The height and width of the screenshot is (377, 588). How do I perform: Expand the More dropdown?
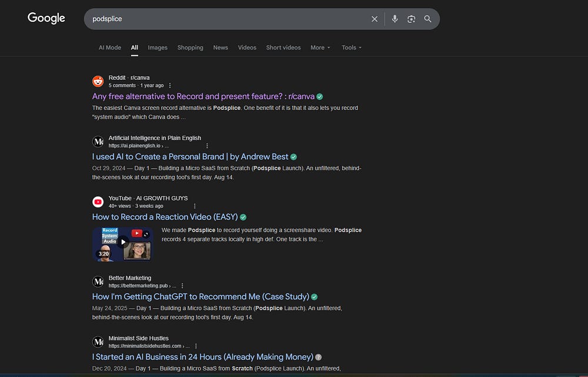click(x=320, y=48)
